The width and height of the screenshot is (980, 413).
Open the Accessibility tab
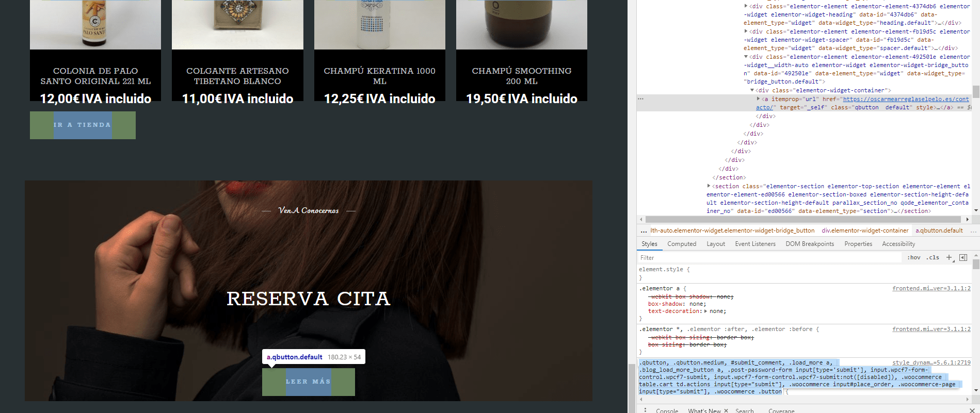[898, 244]
